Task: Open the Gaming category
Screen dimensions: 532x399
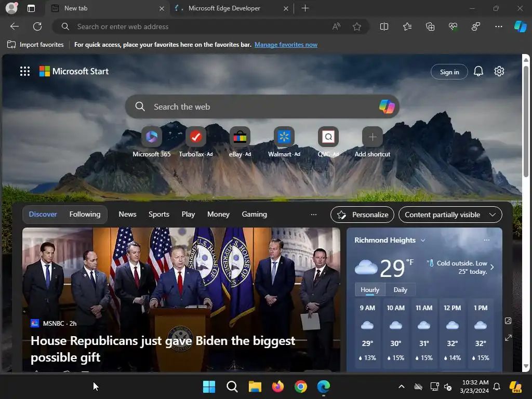Action: (x=254, y=214)
